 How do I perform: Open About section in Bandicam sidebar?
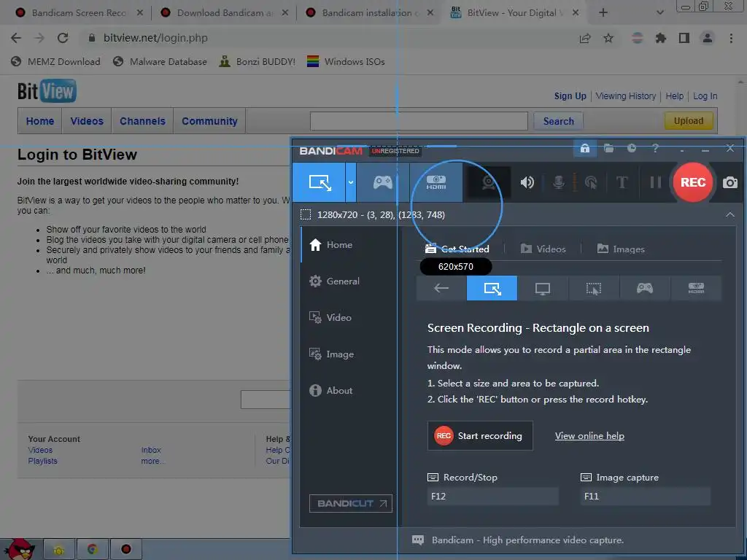331,391
